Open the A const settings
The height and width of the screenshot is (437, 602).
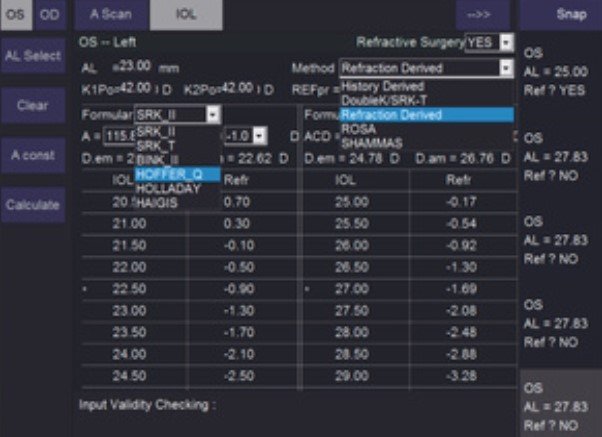[33, 155]
